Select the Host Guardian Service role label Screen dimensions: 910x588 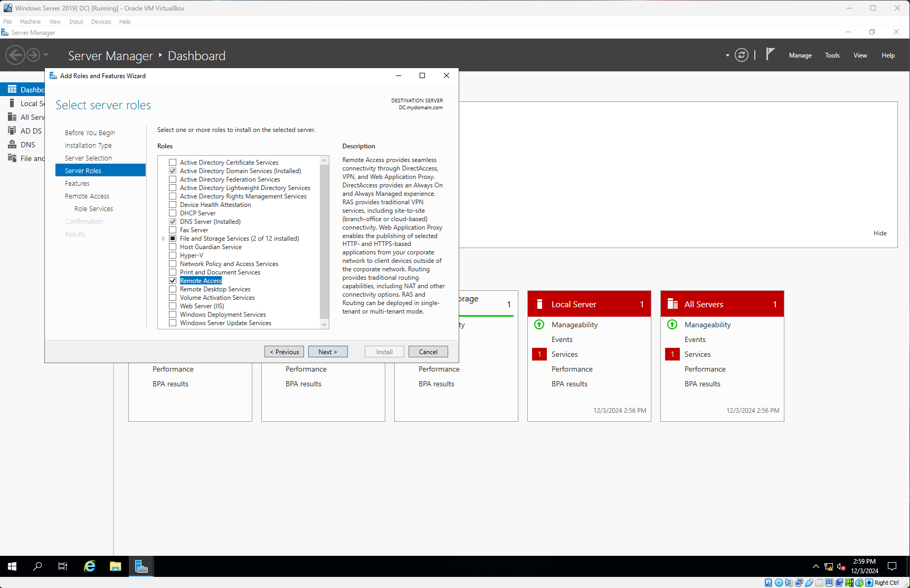(211, 247)
